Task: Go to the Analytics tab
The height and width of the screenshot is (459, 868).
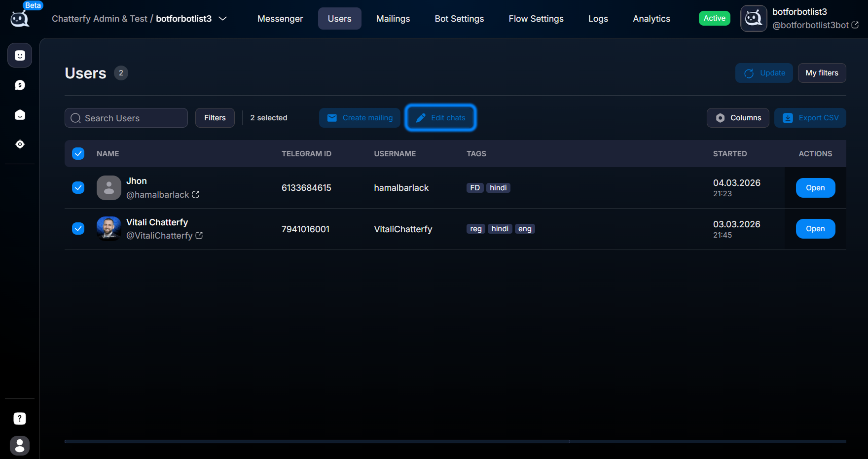Action: pyautogui.click(x=651, y=19)
